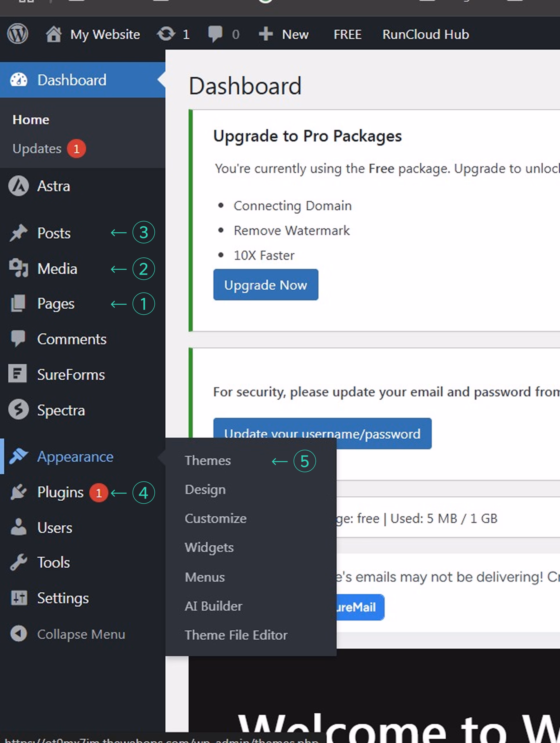The image size is (560, 743).
Task: Collapse the sidebar with Collapse Menu
Action: (81, 634)
